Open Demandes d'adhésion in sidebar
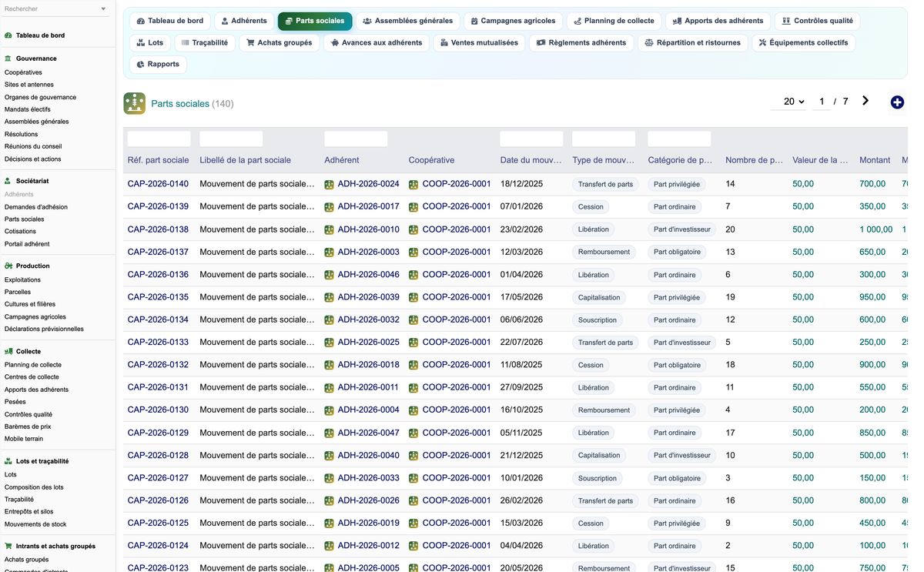The image size is (924, 572). click(x=36, y=207)
